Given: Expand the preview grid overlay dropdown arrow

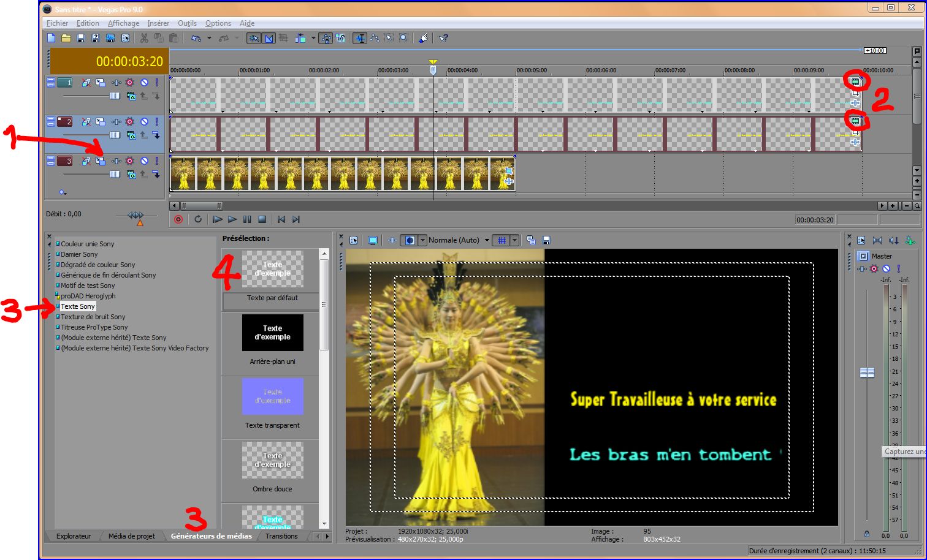Looking at the screenshot, I should pyautogui.click(x=514, y=240).
